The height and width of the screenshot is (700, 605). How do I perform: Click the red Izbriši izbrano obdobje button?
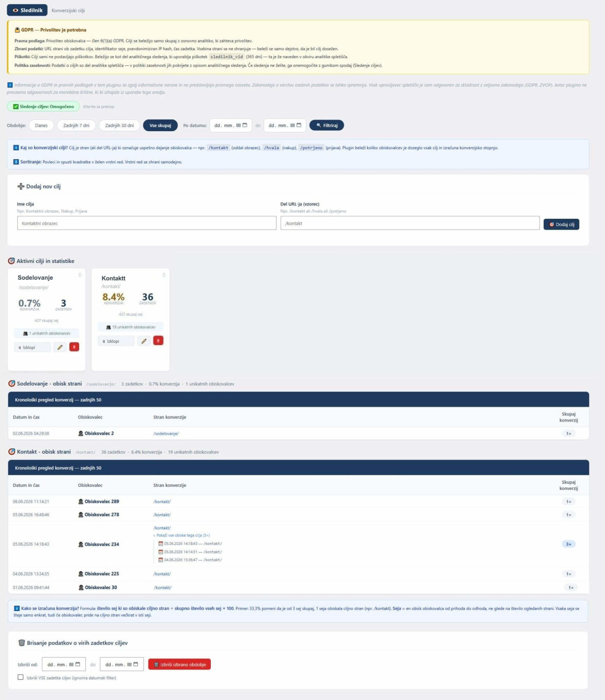pyautogui.click(x=179, y=665)
